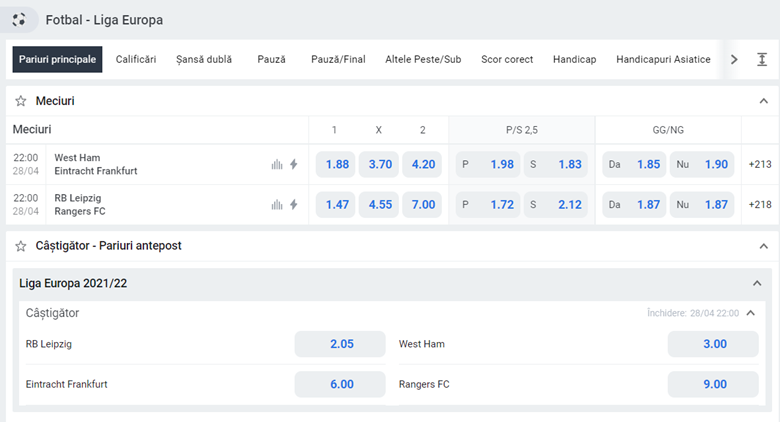
Task: Pick Eintracht Frankfurt win odds 4.20
Action: [422, 164]
